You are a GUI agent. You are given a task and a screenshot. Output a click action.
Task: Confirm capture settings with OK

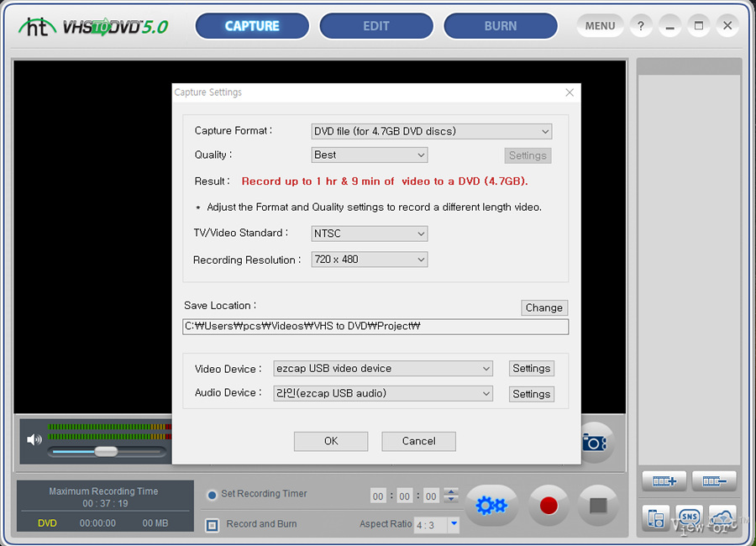pos(331,441)
